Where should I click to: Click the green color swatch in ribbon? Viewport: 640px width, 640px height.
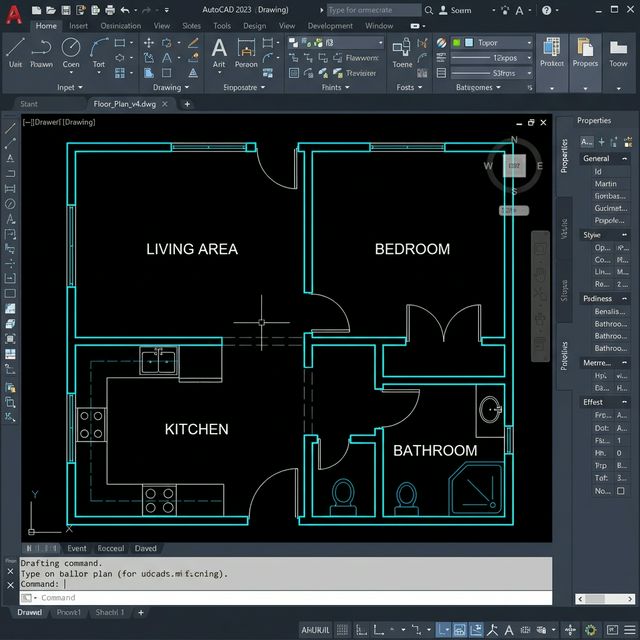[x=458, y=43]
